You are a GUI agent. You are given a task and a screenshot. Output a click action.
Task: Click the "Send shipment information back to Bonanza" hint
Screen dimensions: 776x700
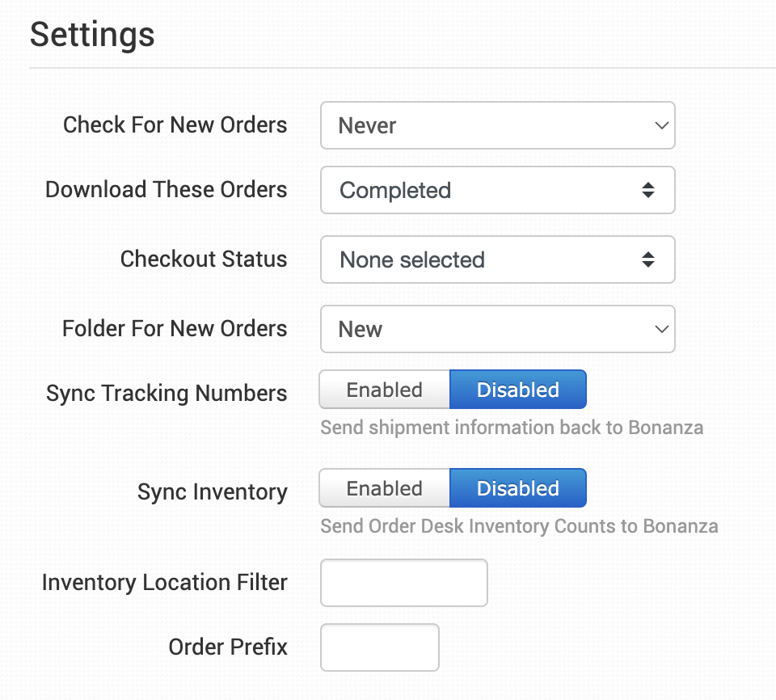tap(511, 428)
